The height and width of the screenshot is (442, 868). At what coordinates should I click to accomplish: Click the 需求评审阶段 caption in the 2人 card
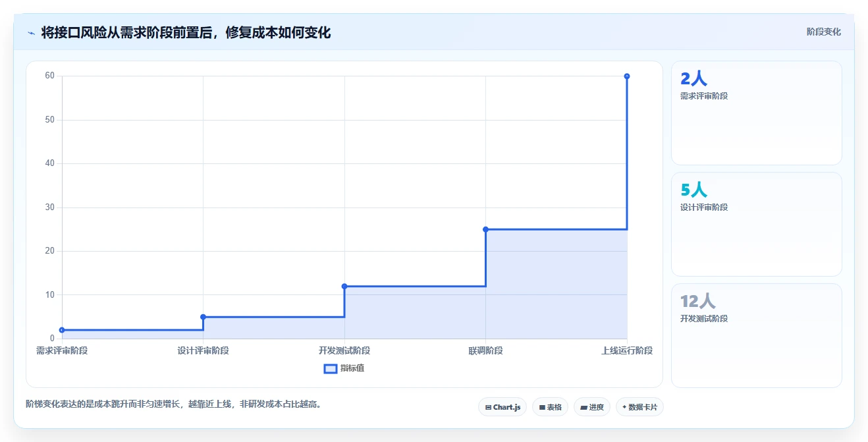704,96
